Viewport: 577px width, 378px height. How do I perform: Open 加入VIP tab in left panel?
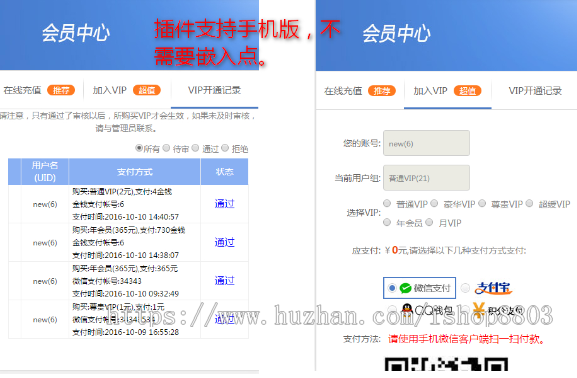pyautogui.click(x=109, y=90)
